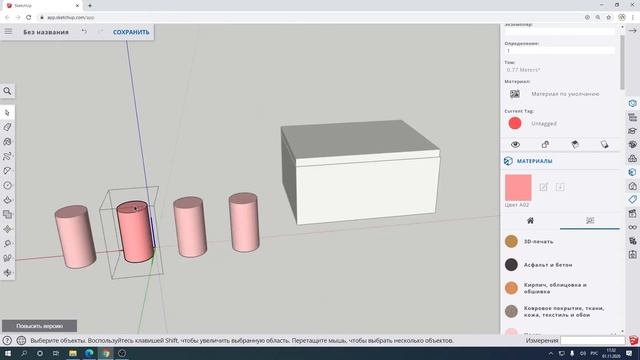Switch to browse materials tab
Image resolution: width=640 pixels, height=360 pixels.
590,221
